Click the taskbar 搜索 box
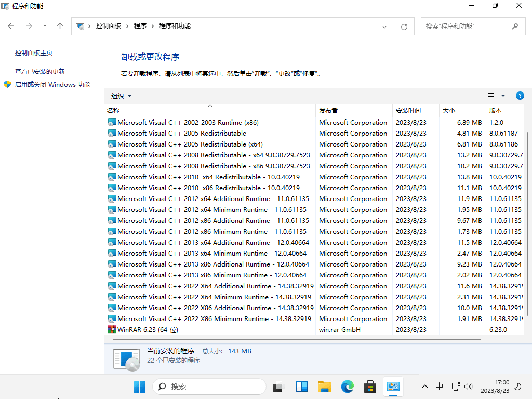The width and height of the screenshot is (532, 399). click(209, 387)
